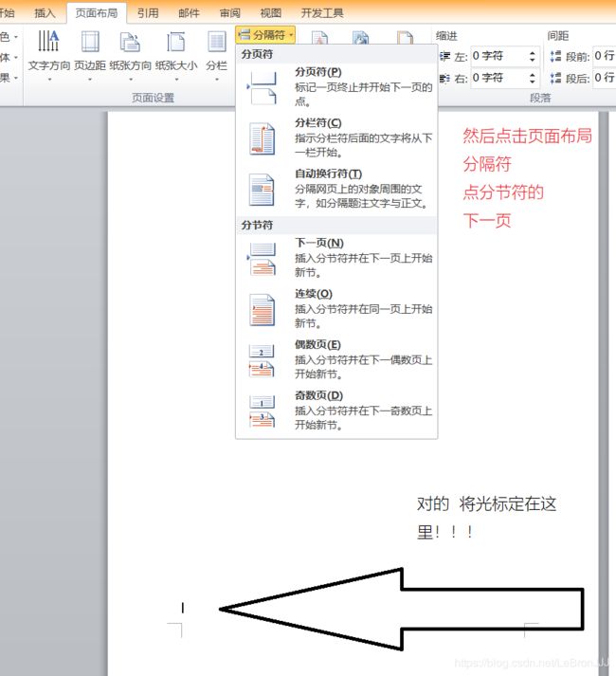Switch to the 视图 ribbon tab
Image resolution: width=616 pixels, height=676 pixels.
pos(271,13)
